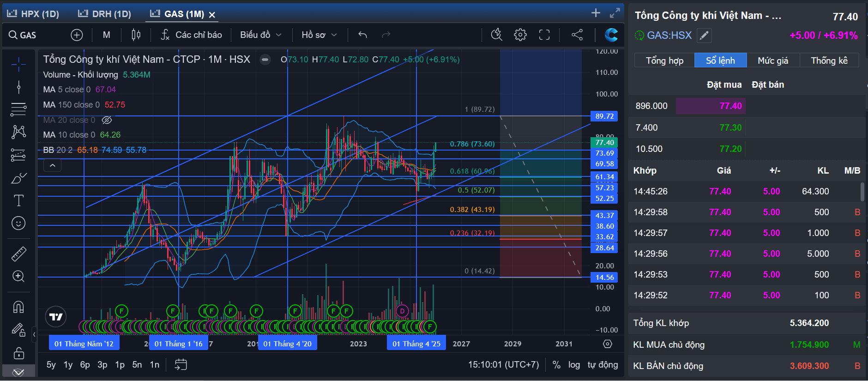The image size is (868, 381).
Task: Open chart settings gear
Action: (520, 35)
